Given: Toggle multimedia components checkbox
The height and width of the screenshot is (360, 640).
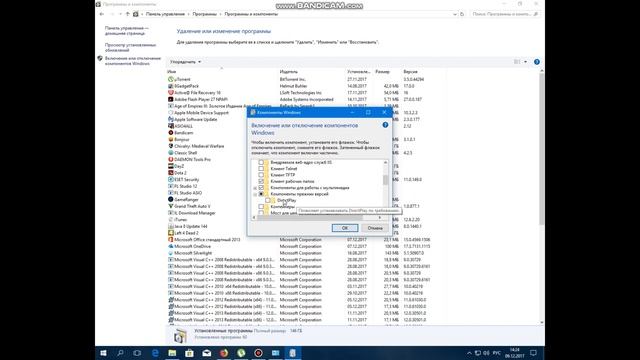Looking at the screenshot, I should pyautogui.click(x=261, y=188).
